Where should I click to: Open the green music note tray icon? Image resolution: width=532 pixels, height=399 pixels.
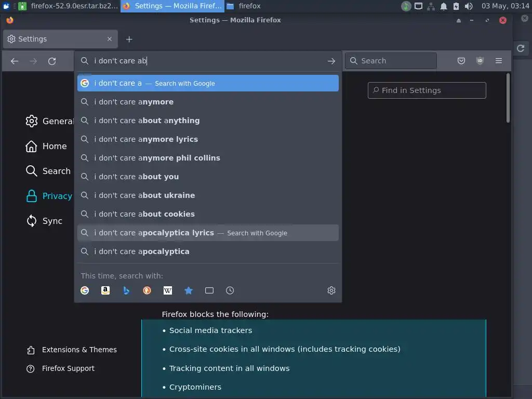(x=406, y=6)
